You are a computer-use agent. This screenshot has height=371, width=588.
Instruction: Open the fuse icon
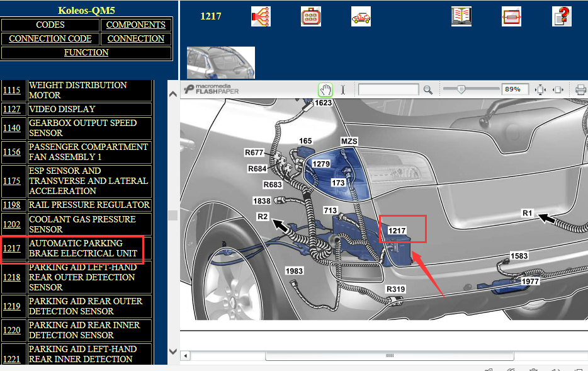click(511, 16)
